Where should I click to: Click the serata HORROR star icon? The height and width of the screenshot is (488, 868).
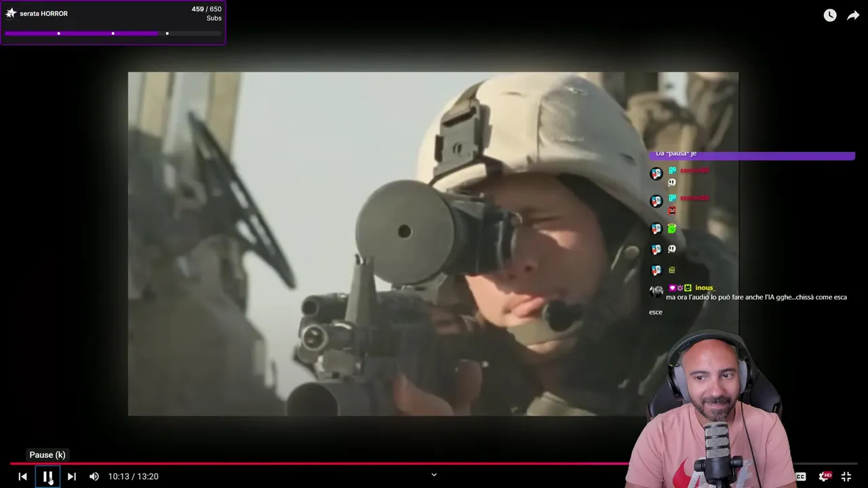[11, 13]
